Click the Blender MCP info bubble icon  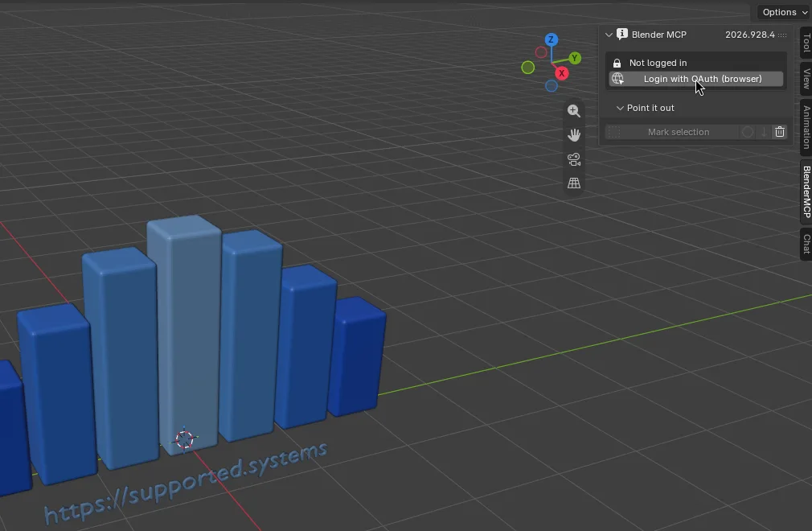[622, 34]
